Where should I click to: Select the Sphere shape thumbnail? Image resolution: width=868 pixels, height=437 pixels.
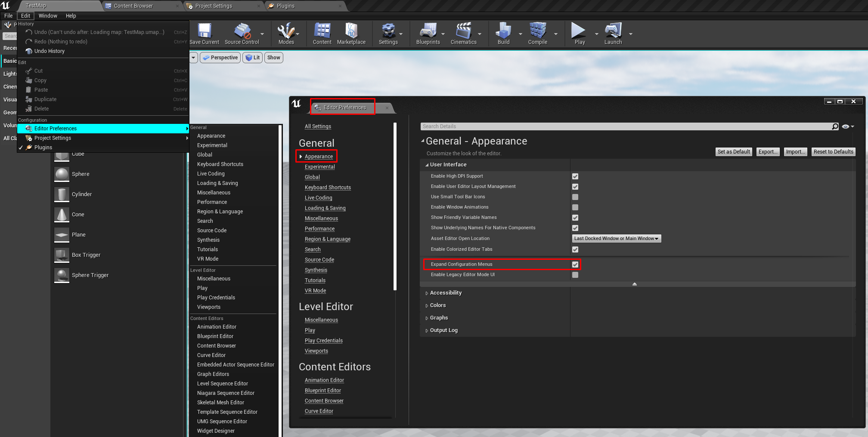62,174
